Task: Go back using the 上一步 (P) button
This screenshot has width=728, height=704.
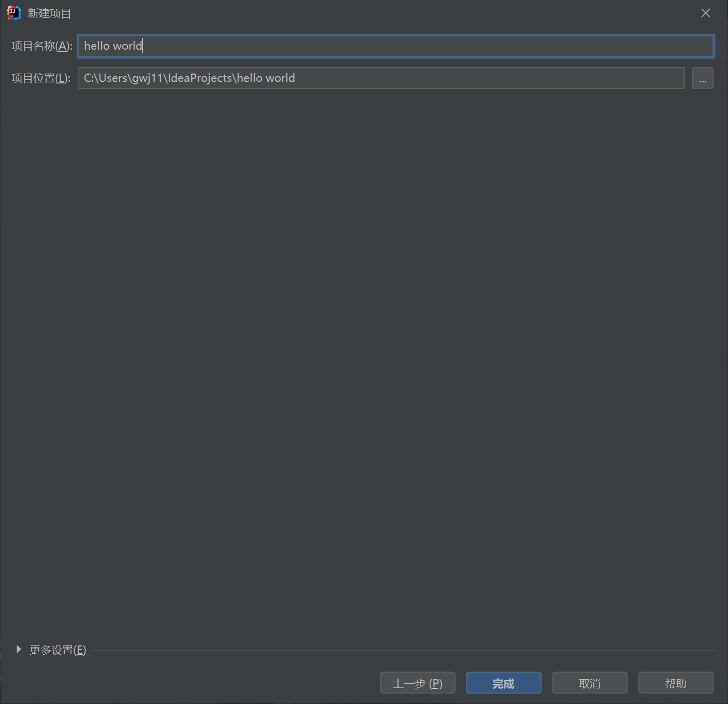Action: point(417,683)
